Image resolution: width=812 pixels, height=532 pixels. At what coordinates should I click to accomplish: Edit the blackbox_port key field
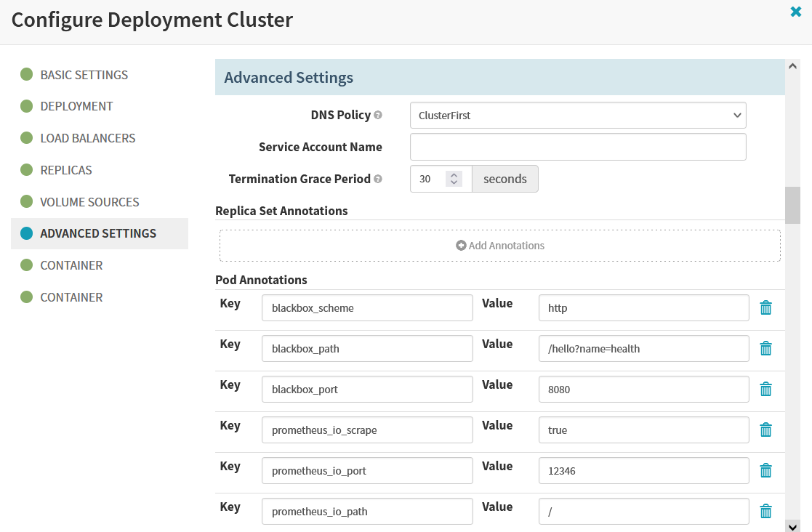tap(367, 389)
